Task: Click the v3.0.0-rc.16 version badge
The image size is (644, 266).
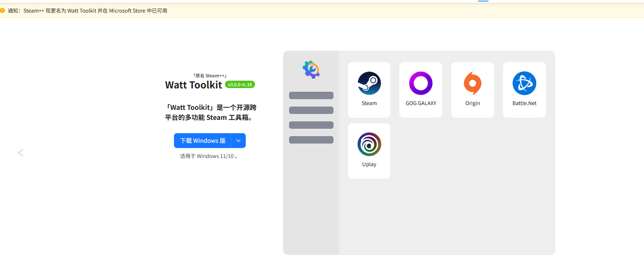Action: click(x=240, y=85)
